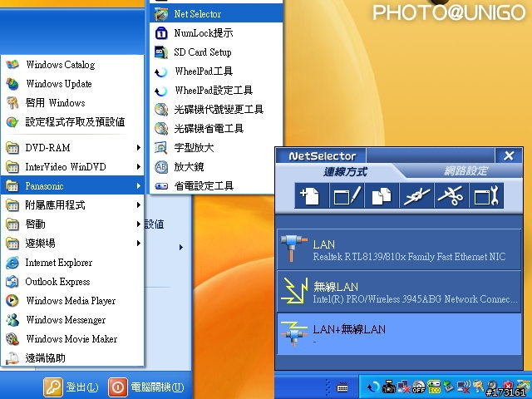Launch Windows Messenger
Screen dimensions: 532x399
click(72, 320)
